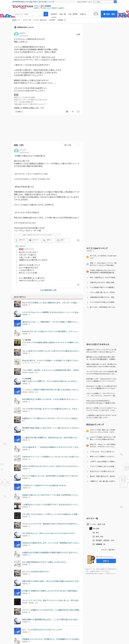Open the お知らせ tab
Screen dimensions: 129x644
click(x=83, y=14)
